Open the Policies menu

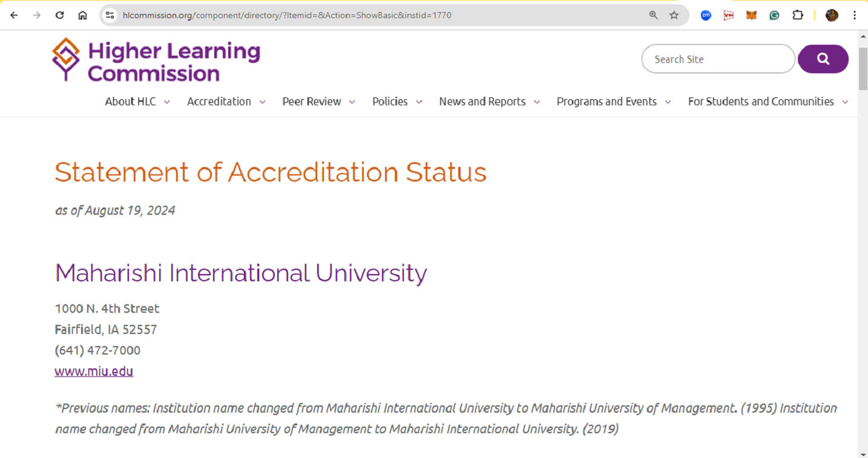point(390,102)
